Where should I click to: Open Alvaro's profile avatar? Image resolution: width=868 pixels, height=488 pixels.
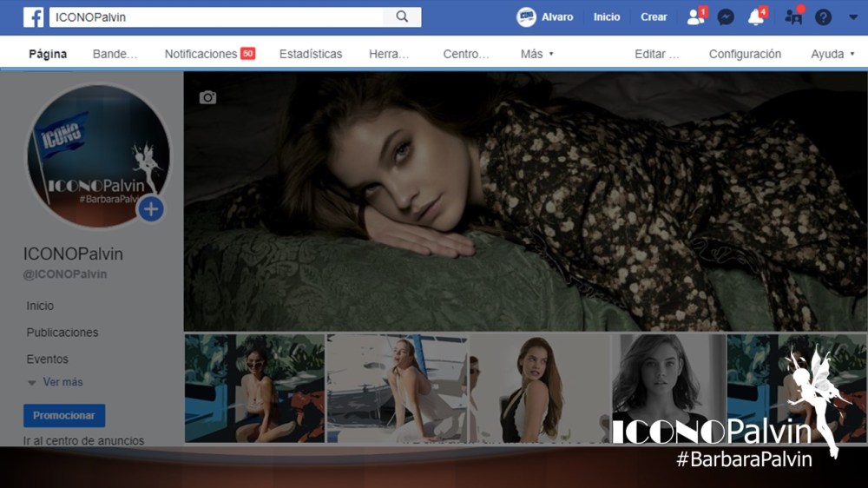[x=526, y=17]
